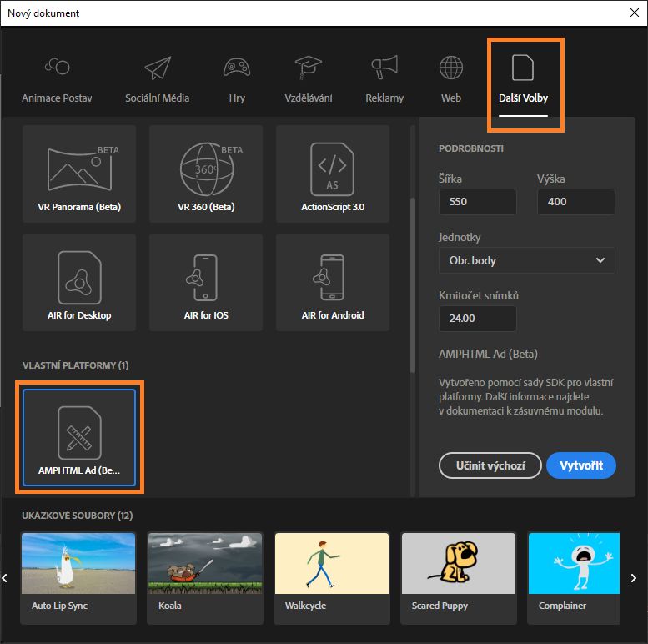Click the Výška height field
Screen dimensions: 648x644
click(575, 202)
